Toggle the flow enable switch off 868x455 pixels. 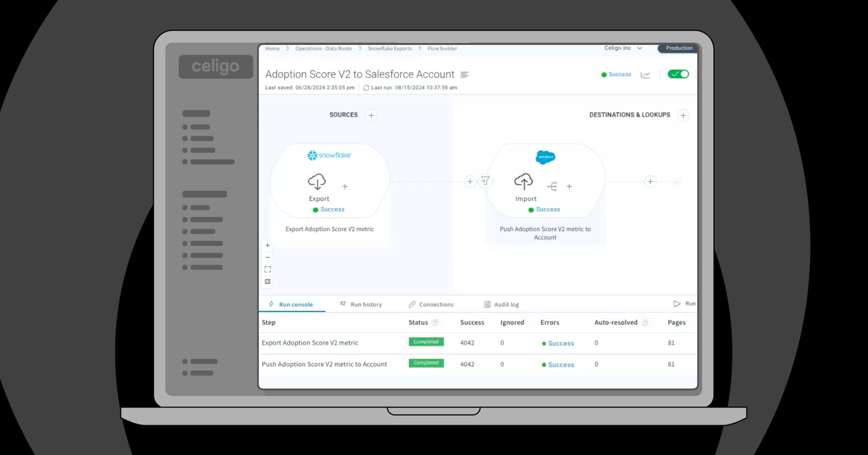(678, 74)
